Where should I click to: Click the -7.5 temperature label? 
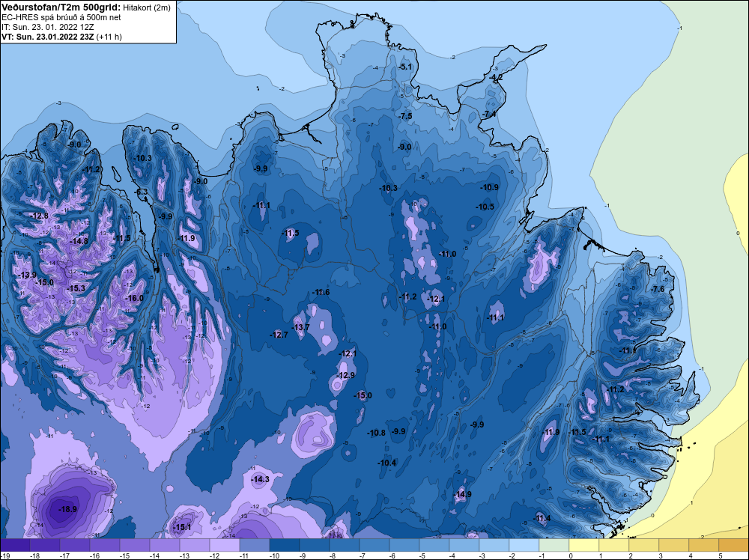click(405, 116)
